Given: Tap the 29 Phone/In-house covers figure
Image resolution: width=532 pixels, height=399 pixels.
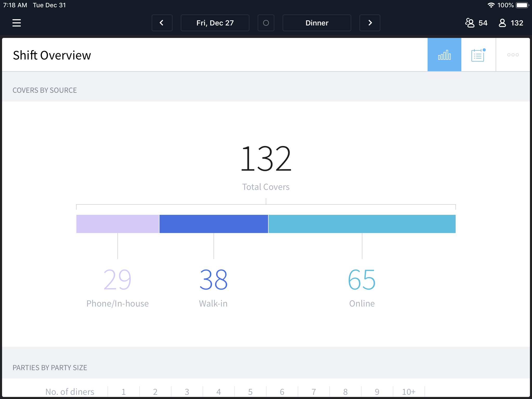Looking at the screenshot, I should coord(117,280).
